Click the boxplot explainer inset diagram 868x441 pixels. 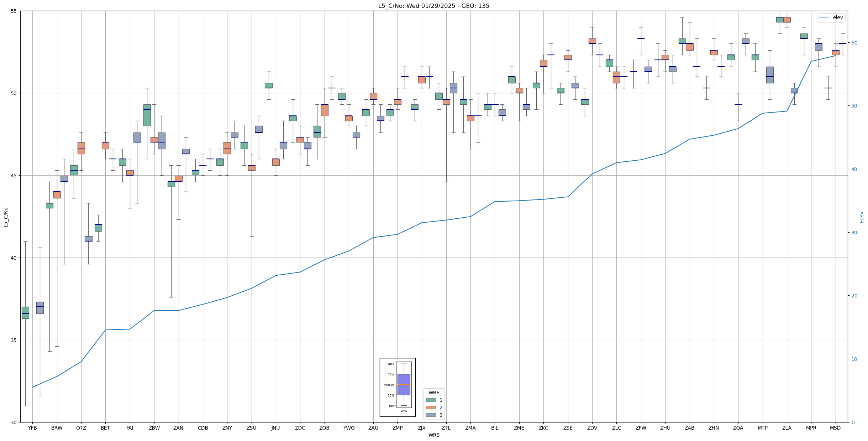pyautogui.click(x=397, y=387)
